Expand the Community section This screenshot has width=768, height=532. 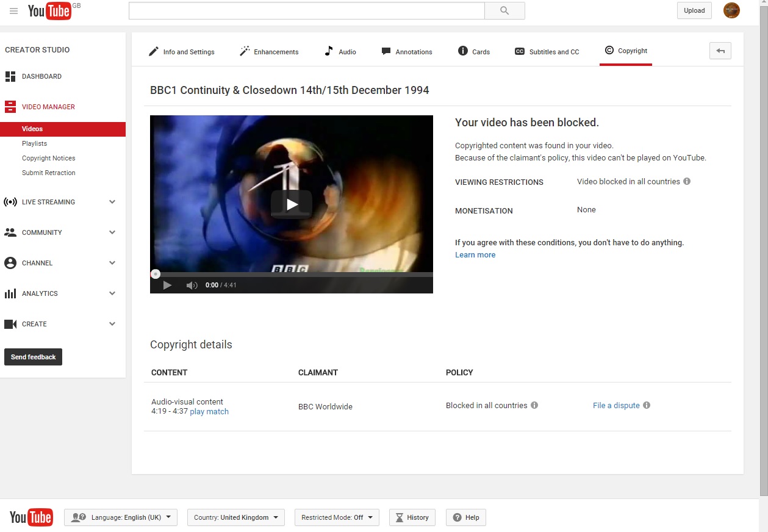click(x=112, y=232)
